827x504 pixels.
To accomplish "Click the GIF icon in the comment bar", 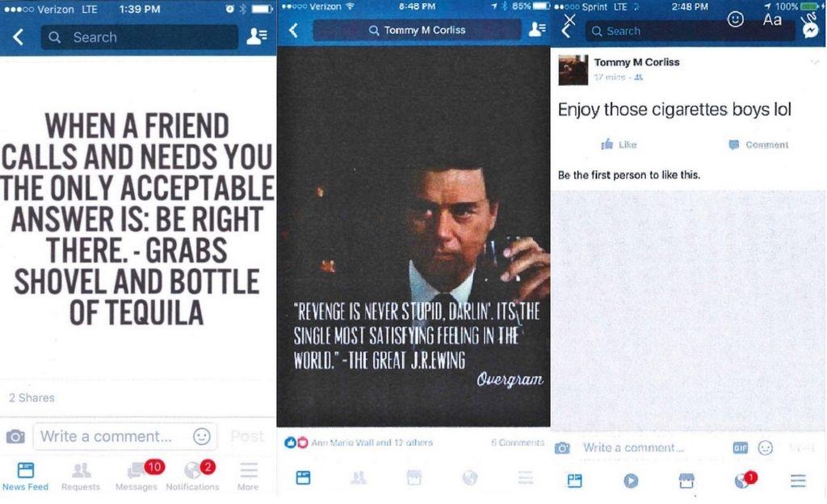I will pyautogui.click(x=739, y=448).
